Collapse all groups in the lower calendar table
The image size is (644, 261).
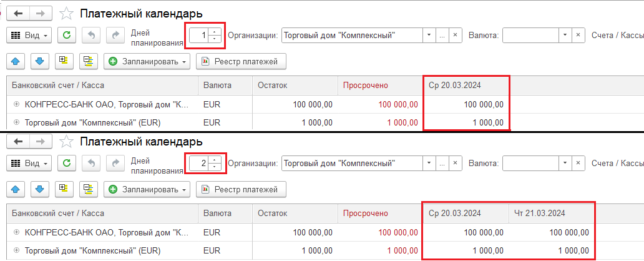point(87,189)
